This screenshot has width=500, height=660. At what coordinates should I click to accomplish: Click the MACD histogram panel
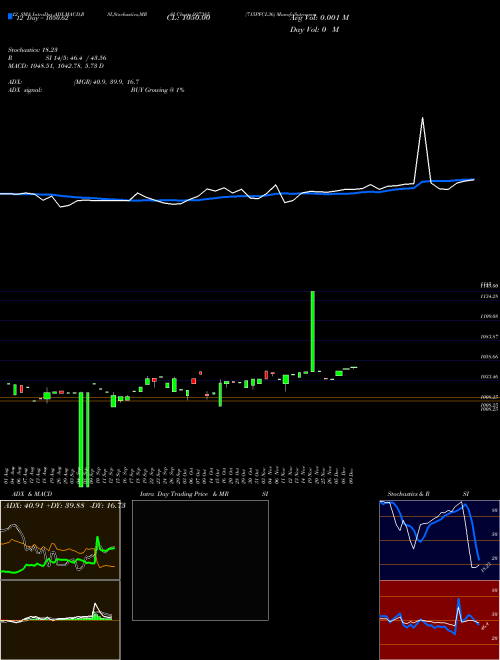pos(60,620)
